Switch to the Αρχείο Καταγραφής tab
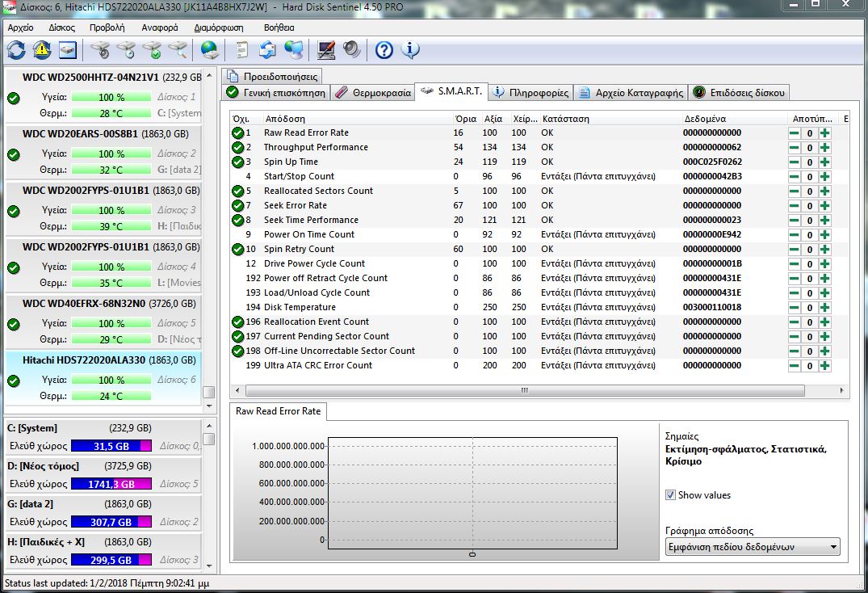 631,92
